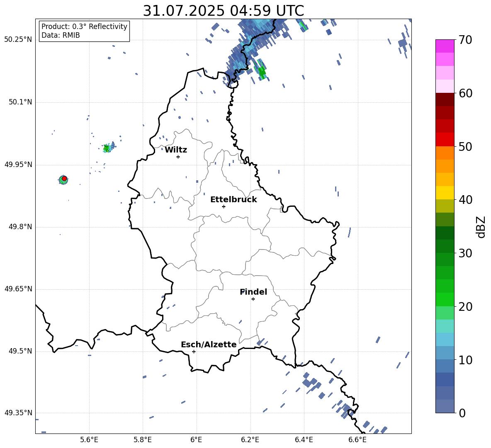This screenshot has width=491, height=448.
Task: Click the colorbar '60' tick label
Action: pos(465,93)
